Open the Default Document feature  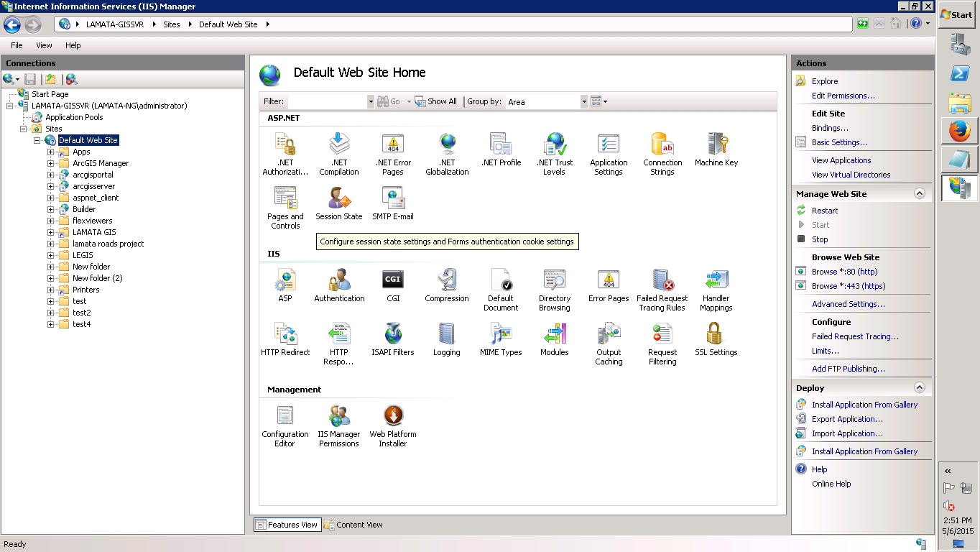coord(501,290)
